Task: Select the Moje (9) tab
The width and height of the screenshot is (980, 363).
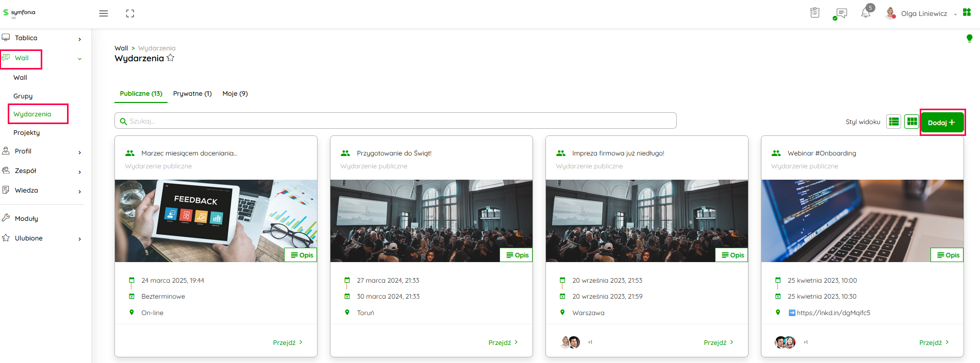Action: pos(235,94)
